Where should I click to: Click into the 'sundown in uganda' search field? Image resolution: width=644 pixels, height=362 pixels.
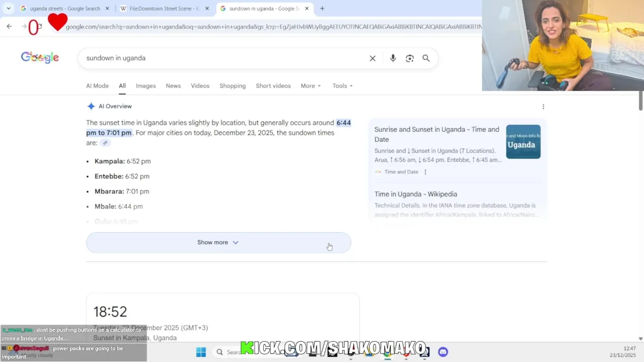pos(224,58)
